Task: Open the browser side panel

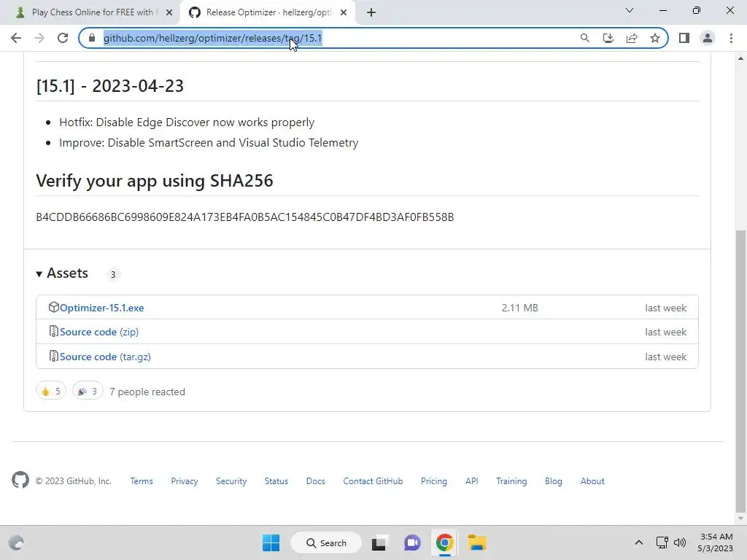Action: click(684, 38)
